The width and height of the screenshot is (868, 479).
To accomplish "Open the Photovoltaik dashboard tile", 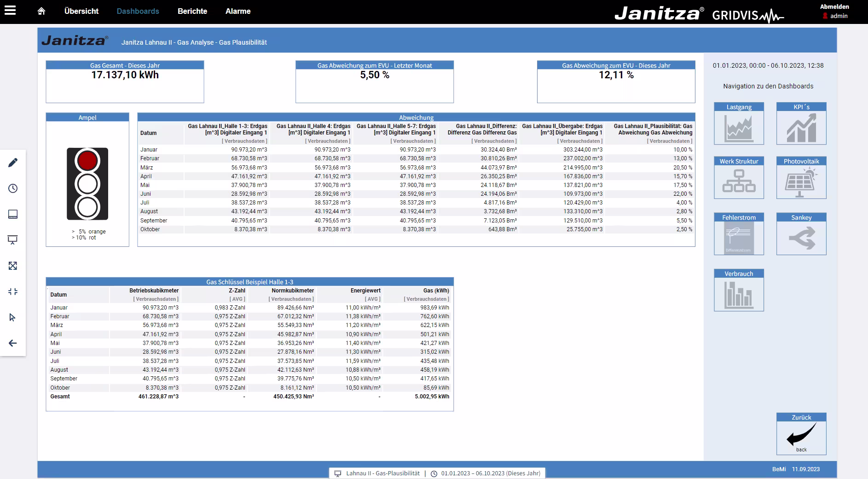I will (801, 178).
